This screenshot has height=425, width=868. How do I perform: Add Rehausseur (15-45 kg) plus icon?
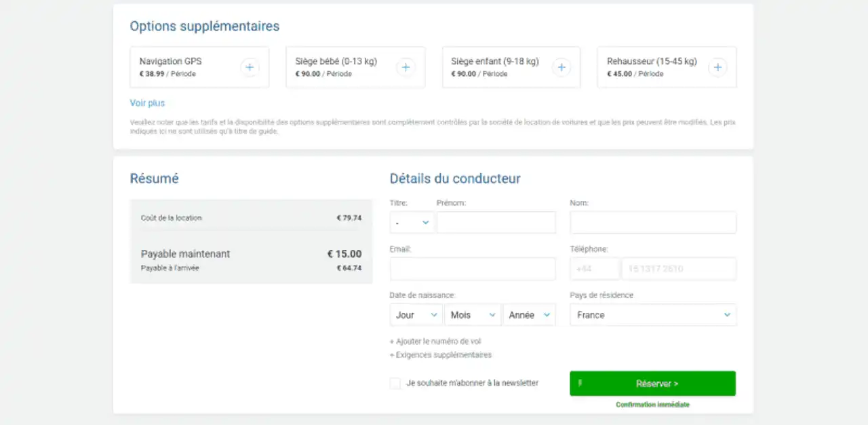click(x=717, y=67)
